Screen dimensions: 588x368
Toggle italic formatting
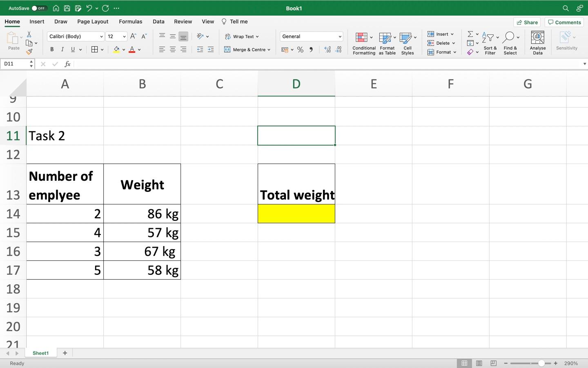(x=62, y=49)
